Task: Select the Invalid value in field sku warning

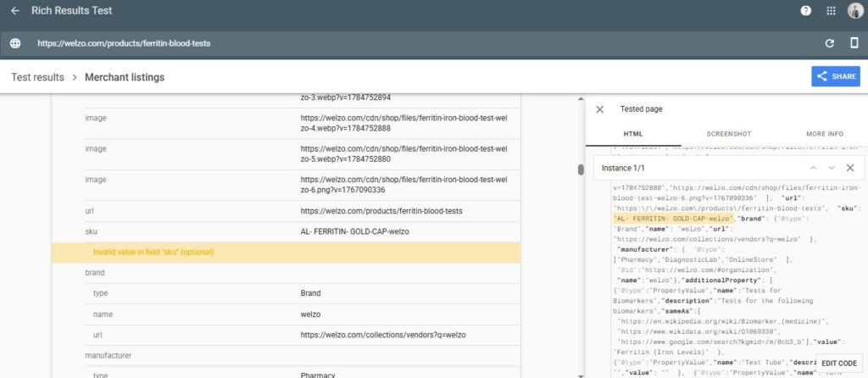Action: (x=286, y=253)
